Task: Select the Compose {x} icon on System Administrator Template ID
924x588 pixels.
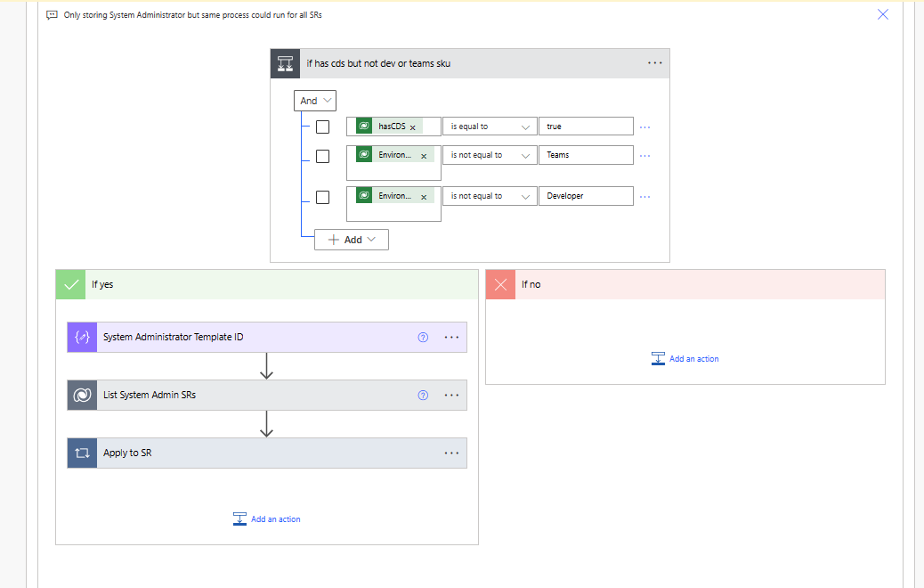Action: tap(81, 337)
